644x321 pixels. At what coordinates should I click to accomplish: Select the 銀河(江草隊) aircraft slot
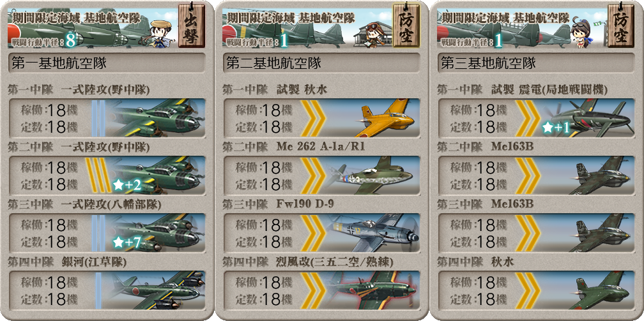coord(107,290)
